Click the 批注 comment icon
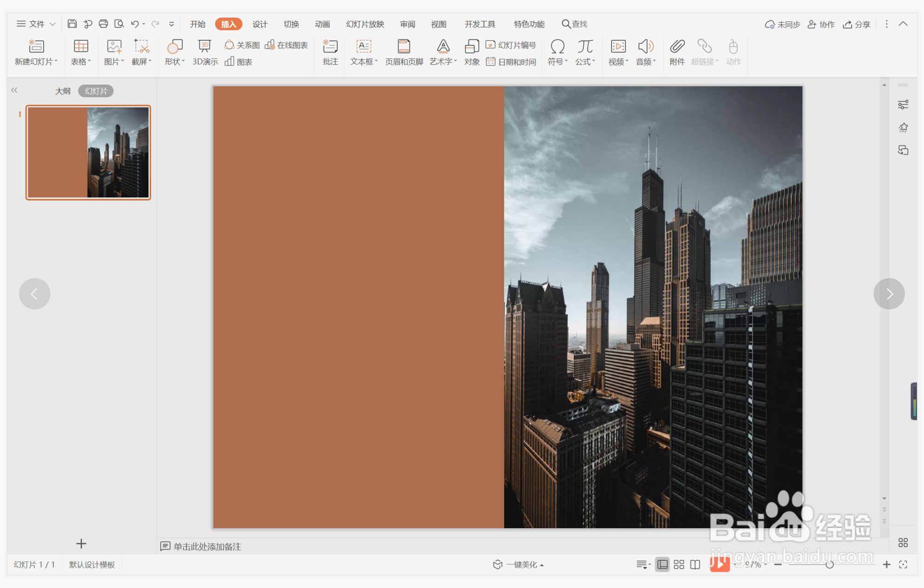The image size is (924, 588). (330, 46)
